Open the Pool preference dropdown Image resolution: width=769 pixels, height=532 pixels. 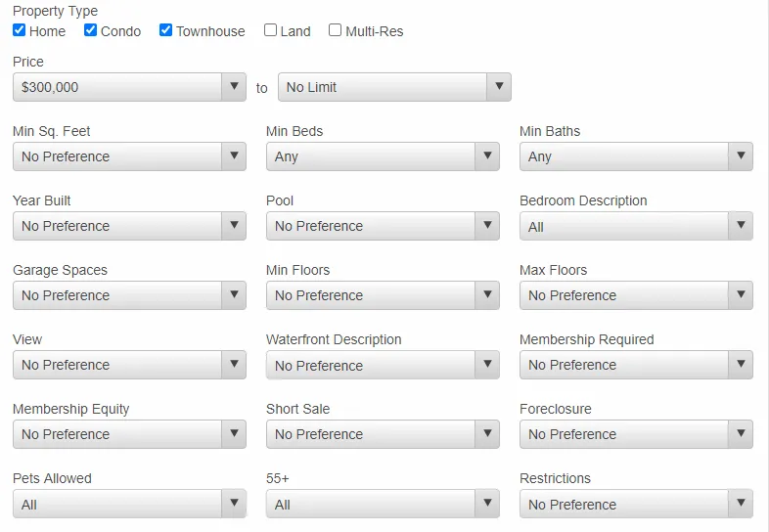coord(383,226)
